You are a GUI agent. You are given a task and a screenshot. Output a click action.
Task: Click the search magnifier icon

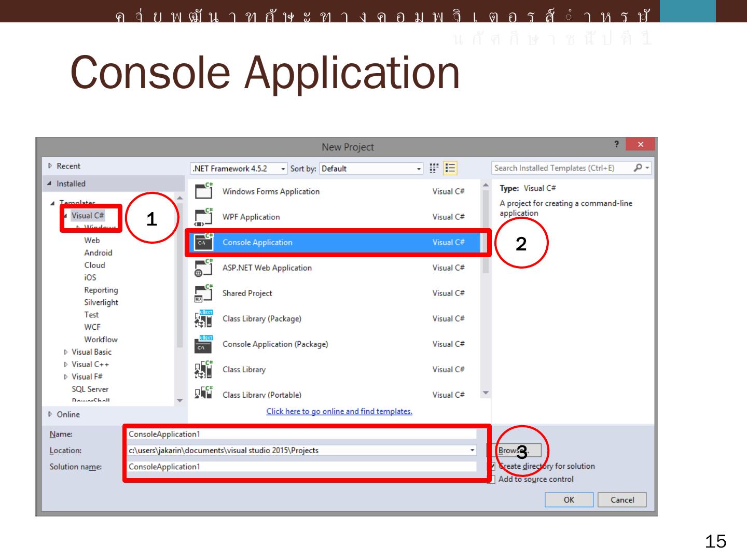point(638,167)
